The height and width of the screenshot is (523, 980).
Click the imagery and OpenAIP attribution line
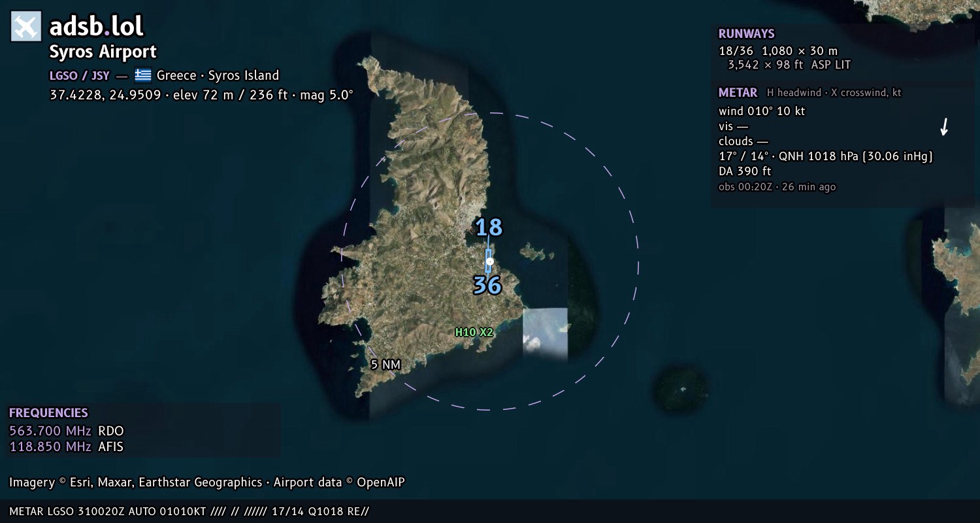tap(207, 482)
